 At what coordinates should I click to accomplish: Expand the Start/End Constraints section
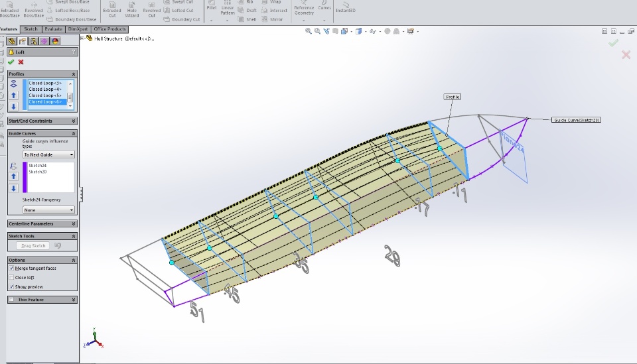point(74,121)
